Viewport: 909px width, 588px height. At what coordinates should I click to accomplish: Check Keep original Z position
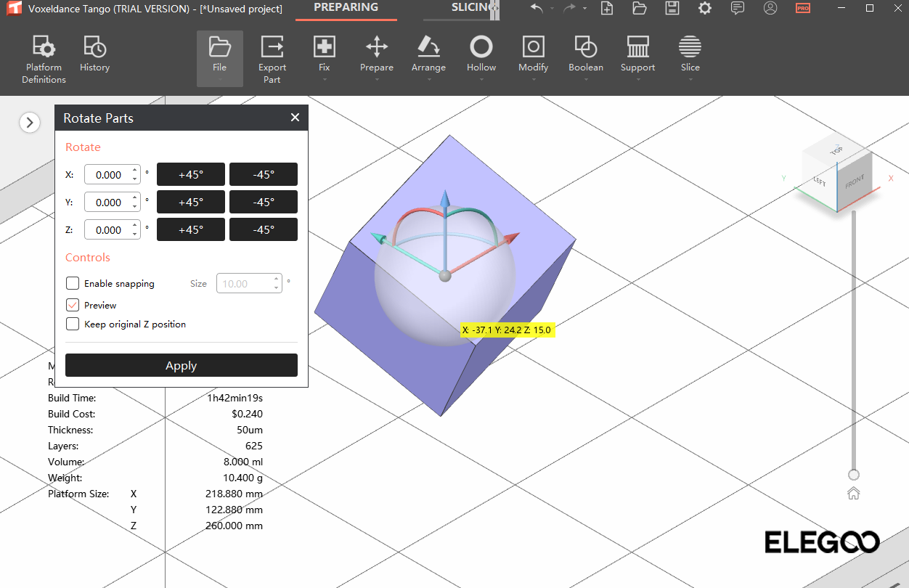(73, 324)
